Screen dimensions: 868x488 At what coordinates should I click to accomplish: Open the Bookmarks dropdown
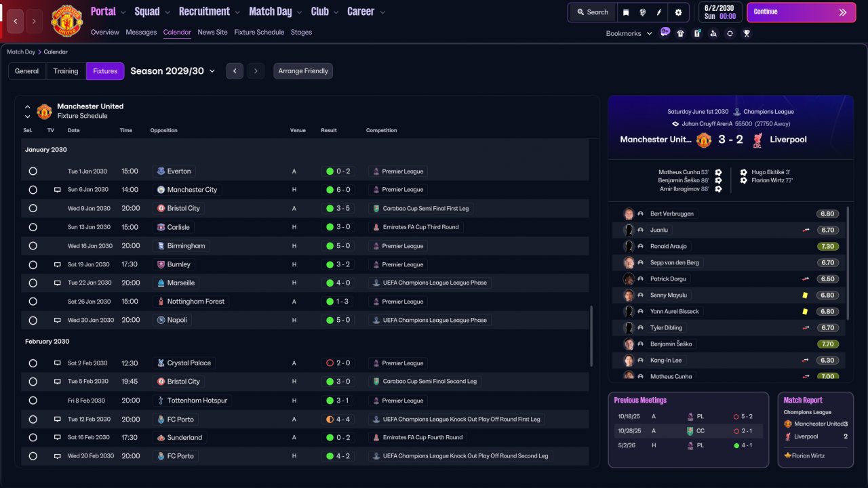click(629, 33)
